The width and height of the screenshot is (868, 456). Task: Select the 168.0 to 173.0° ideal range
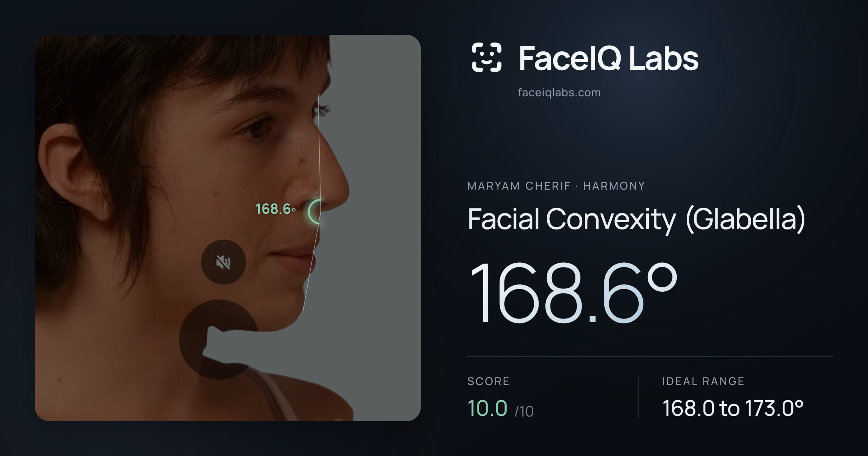click(x=733, y=408)
